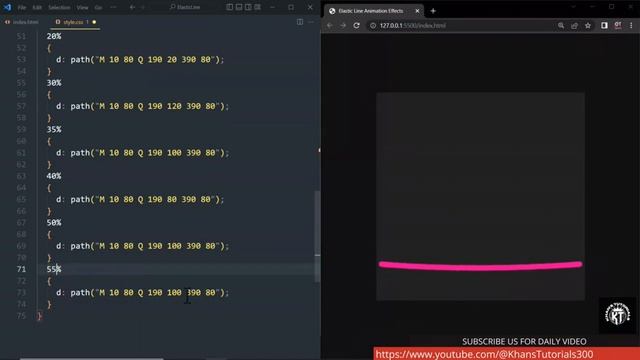640x360 pixels.
Task: Open the File menu in VS Code
Action: coord(22,7)
